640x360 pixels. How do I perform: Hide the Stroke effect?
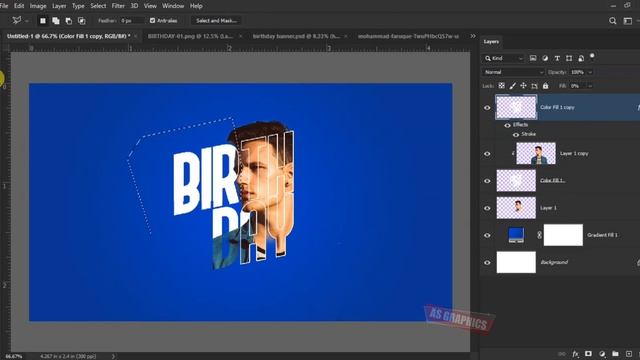click(x=516, y=135)
